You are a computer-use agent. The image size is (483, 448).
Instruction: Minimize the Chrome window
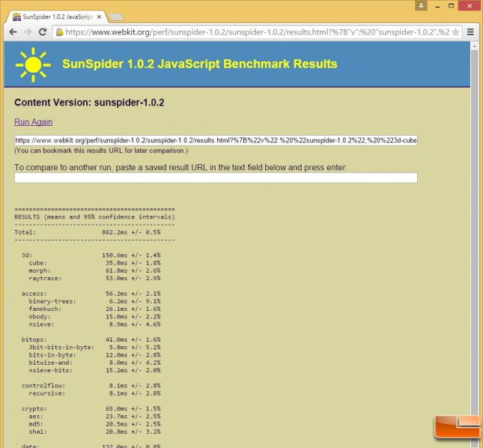point(437,6)
